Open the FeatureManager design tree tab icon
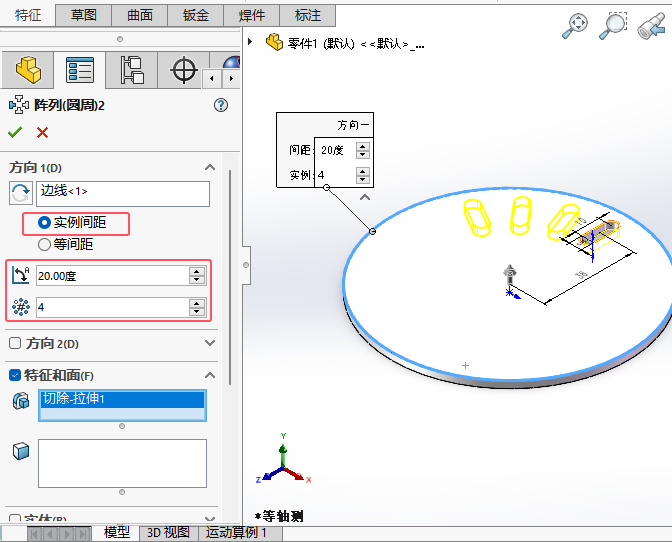The height and width of the screenshot is (542, 672). coord(28,70)
